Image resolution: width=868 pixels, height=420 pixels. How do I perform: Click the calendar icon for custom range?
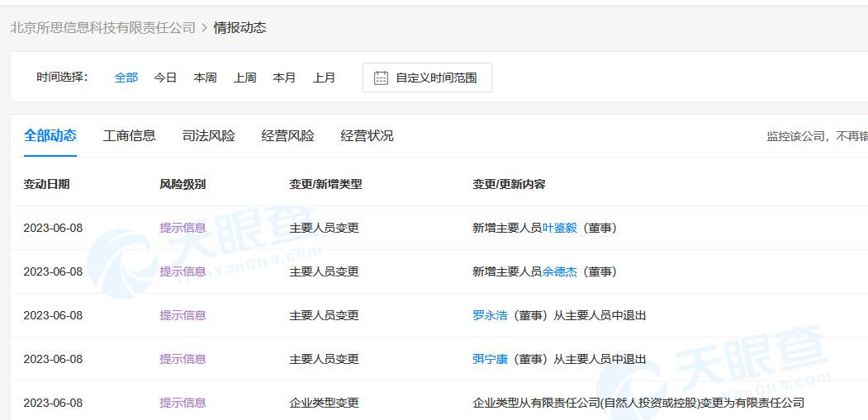(x=381, y=78)
